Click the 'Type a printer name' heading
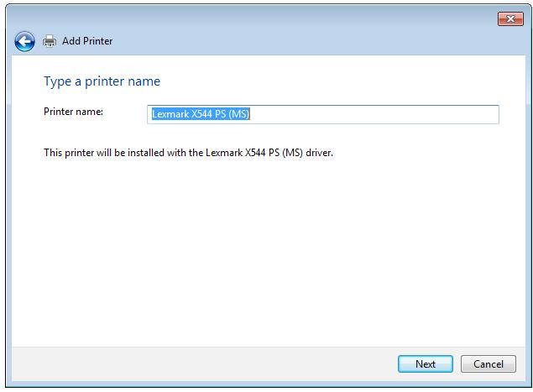 102,81
